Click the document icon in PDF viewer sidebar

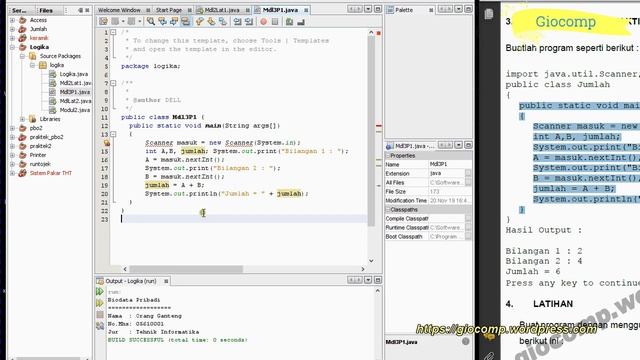[x=489, y=14]
